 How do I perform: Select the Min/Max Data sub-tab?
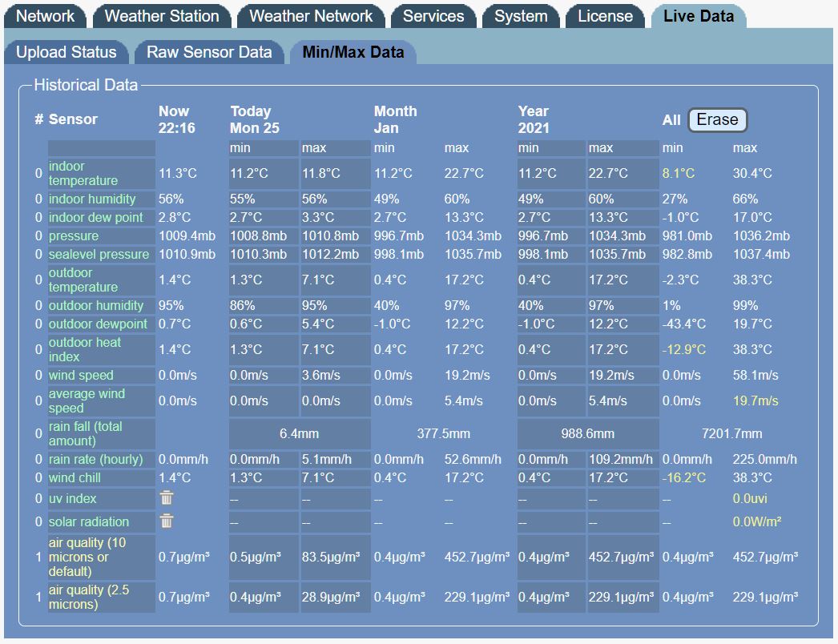coord(353,52)
